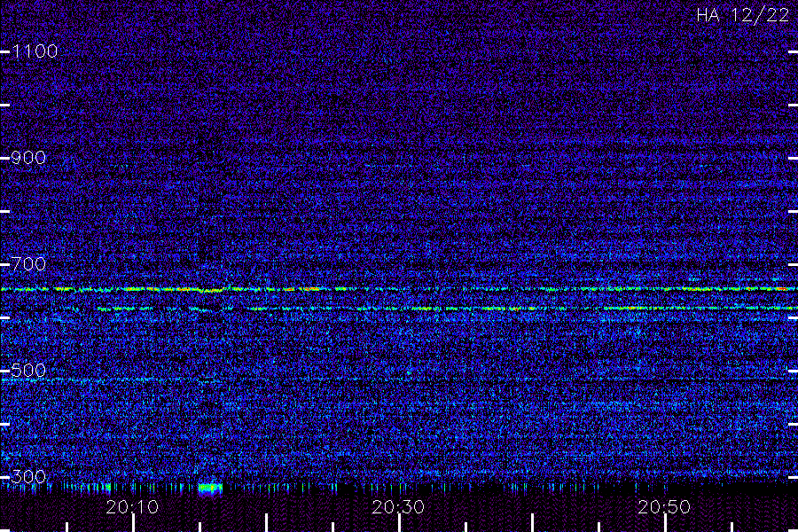Click the 20:10 time axis label
798x532 pixels.
click(132, 507)
